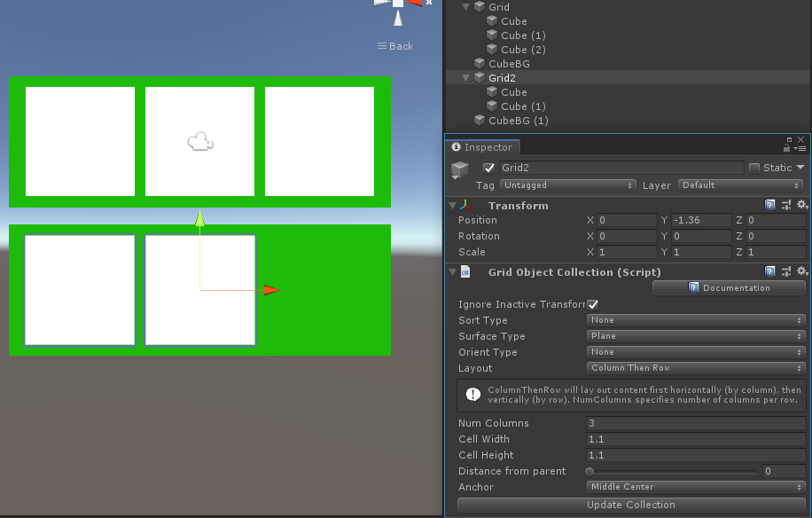Toggle the Static checkbox
Viewport: 812px width, 518px height.
tap(754, 168)
